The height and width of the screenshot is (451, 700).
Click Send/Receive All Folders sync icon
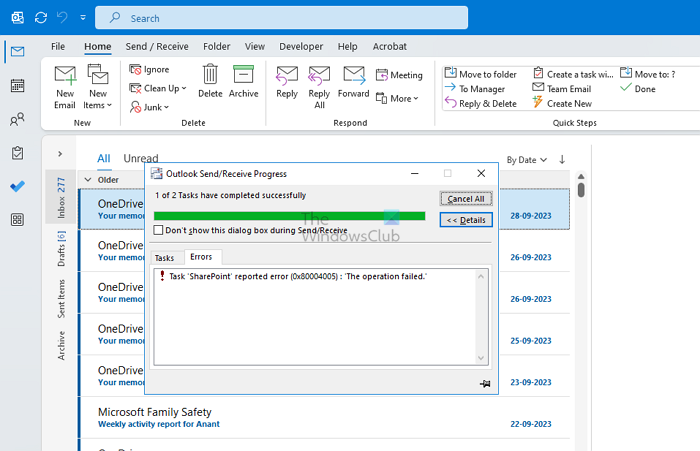coord(41,18)
